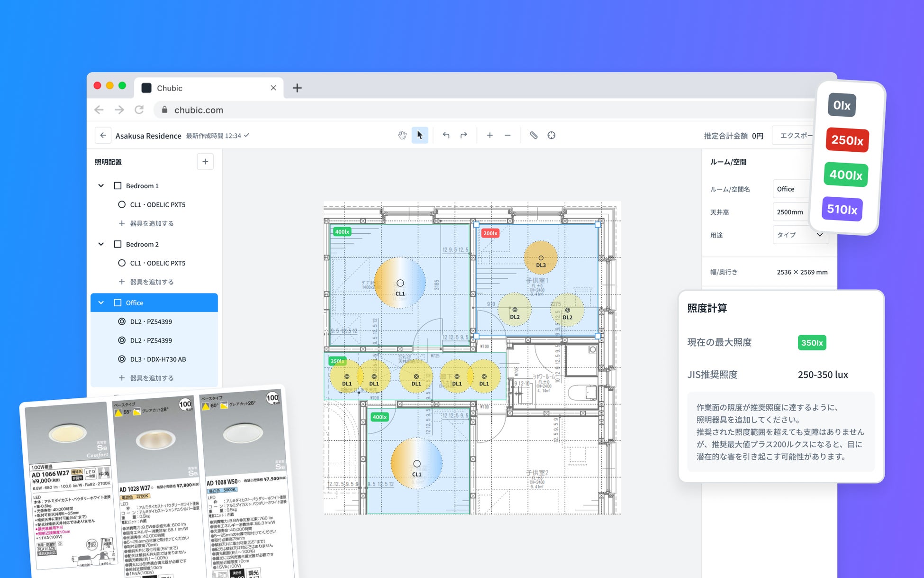Zoom out with the minus icon
Screen dimensions: 924x578
(x=507, y=136)
